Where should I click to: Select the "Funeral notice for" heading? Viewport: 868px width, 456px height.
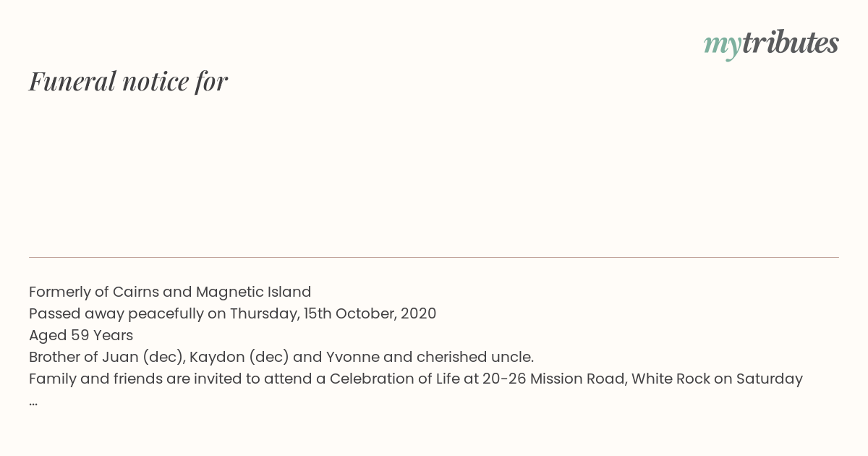pos(128,81)
